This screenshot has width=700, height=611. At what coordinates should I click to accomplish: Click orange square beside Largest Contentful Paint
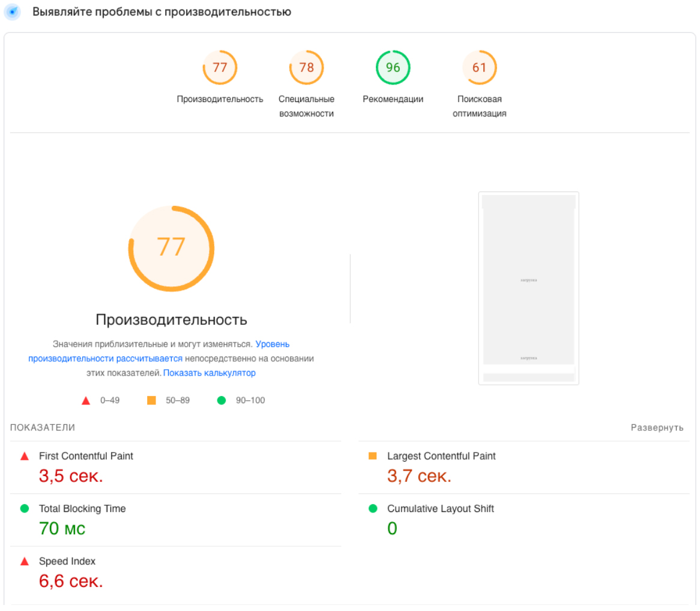pyautogui.click(x=373, y=456)
